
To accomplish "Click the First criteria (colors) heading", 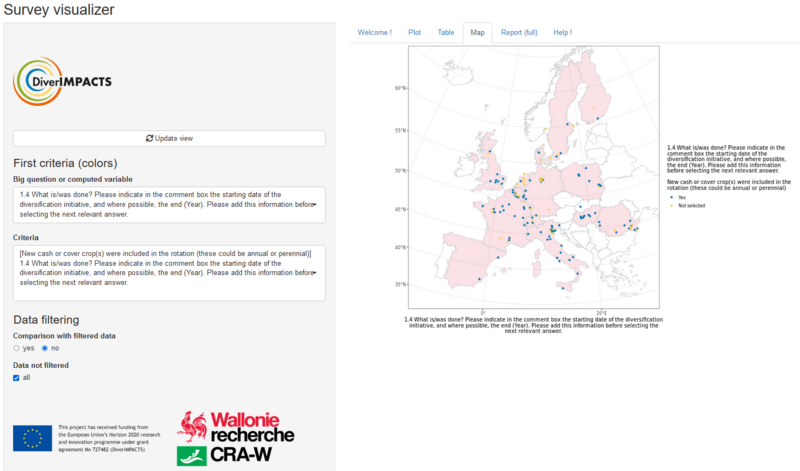I will click(x=65, y=163).
